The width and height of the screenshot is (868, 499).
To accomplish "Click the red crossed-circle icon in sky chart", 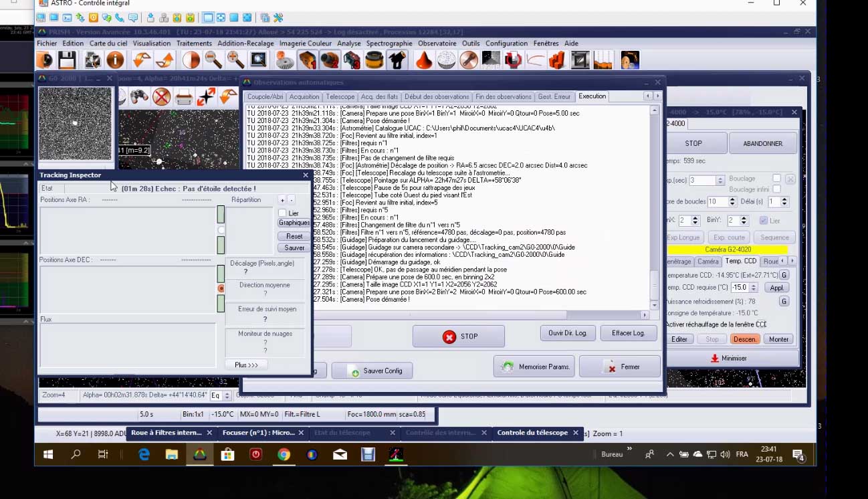I will click(x=161, y=98).
